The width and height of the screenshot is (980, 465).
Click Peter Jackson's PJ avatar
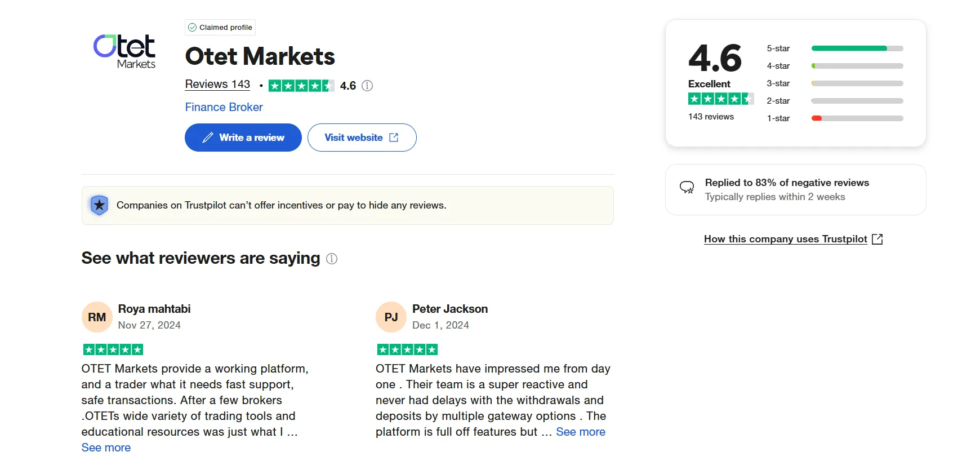pyautogui.click(x=391, y=317)
